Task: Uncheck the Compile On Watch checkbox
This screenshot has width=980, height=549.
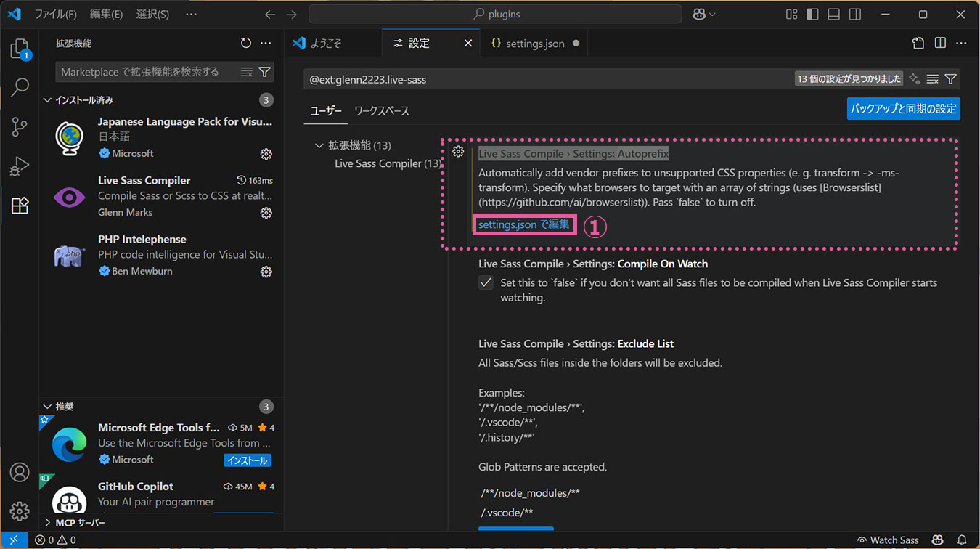Action: point(486,283)
